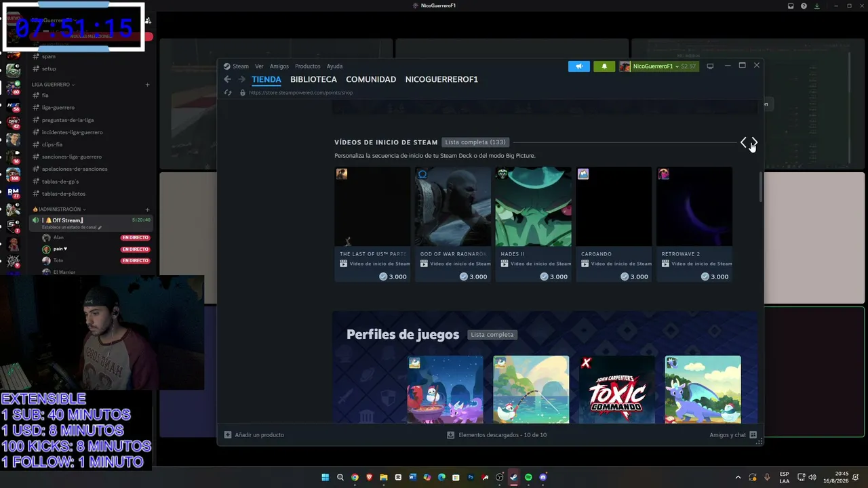This screenshot has height=488, width=868.
Task: Select The Last of Us startup video
Action: (x=372, y=224)
